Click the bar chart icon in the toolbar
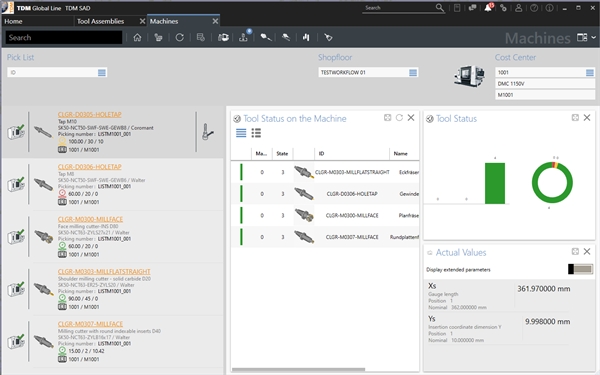Viewport: 600px width, 375px height. [306, 38]
